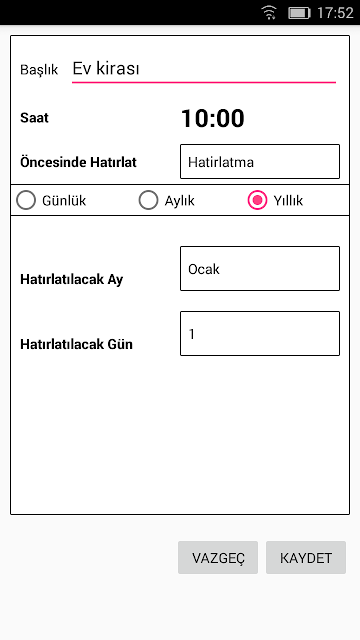Open the Ocak month dropdown
Image resolution: width=360 pixels, height=640 pixels.
click(x=260, y=269)
